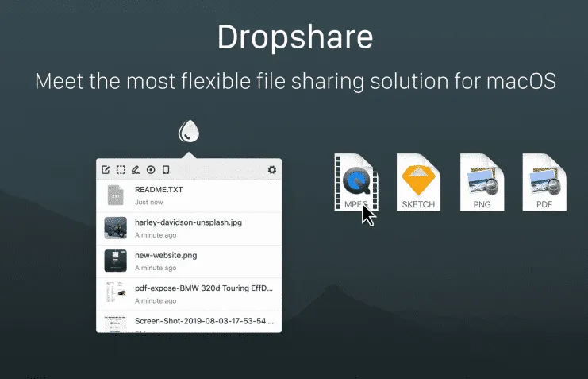
Task: Click the Dropshare droplet menu bar icon
Action: (189, 131)
